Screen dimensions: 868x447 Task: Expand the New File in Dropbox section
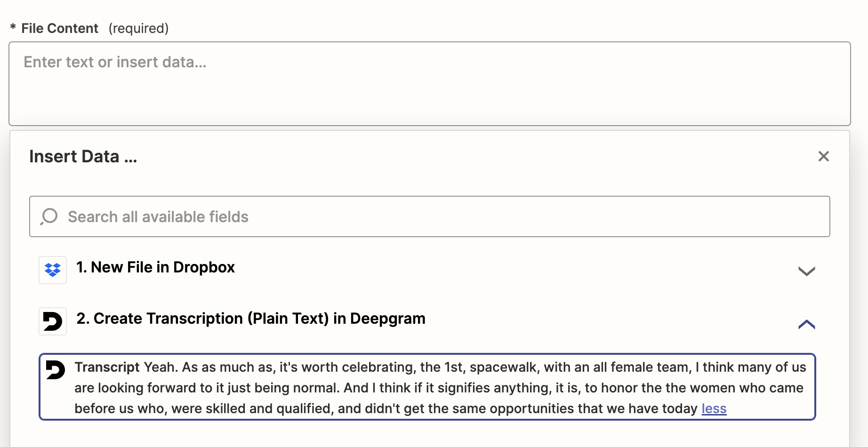(x=806, y=271)
